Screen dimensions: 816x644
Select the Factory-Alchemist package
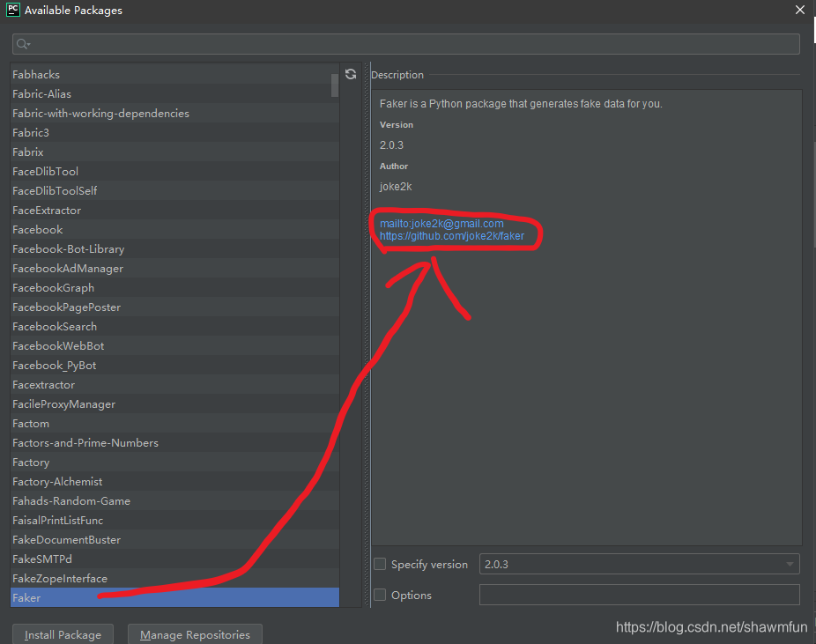point(174,482)
